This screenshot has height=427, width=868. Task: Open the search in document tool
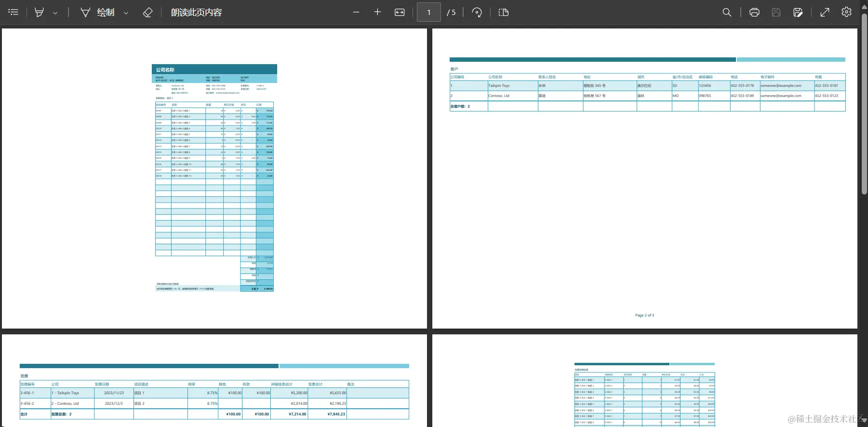[x=727, y=12]
